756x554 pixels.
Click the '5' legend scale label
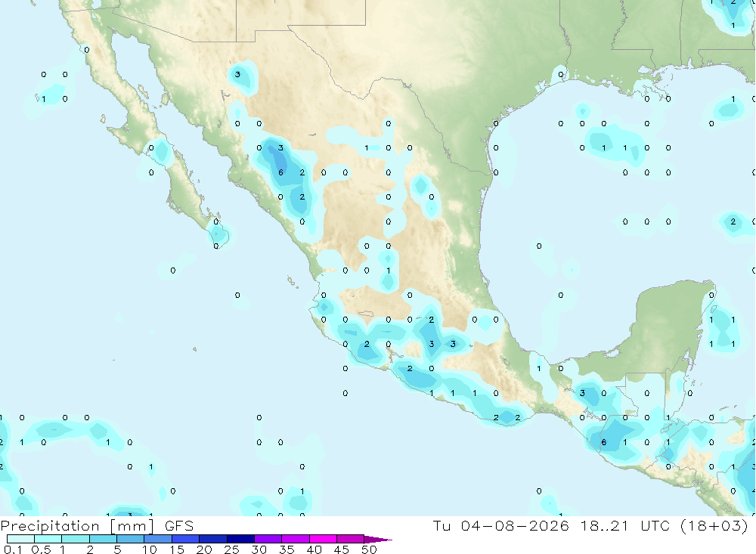[x=117, y=549]
